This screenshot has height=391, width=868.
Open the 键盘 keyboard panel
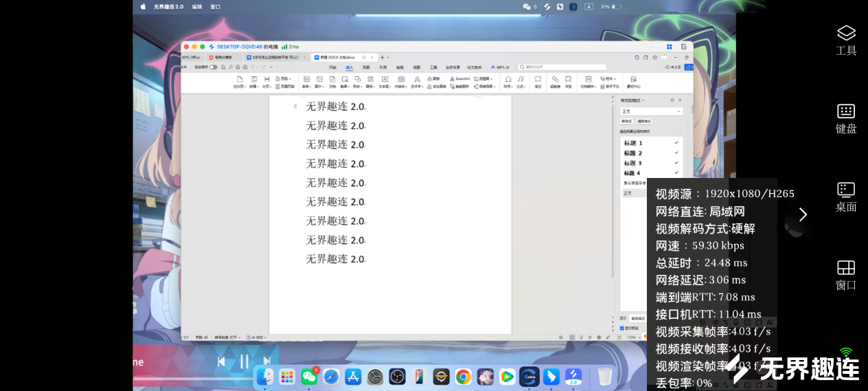tap(846, 119)
